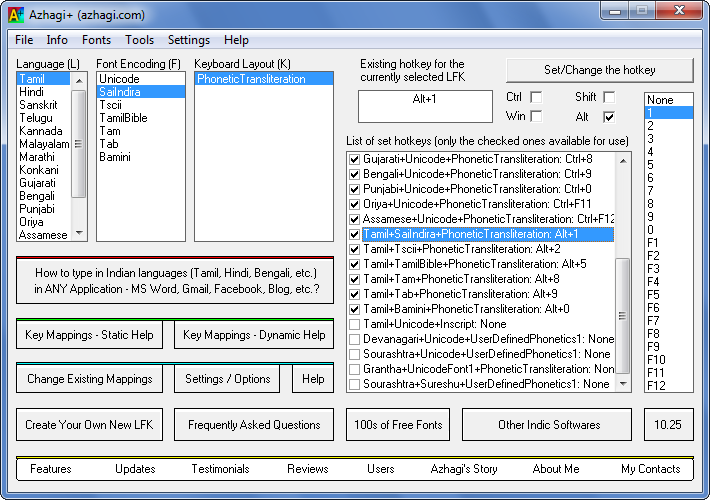Click the Language list scrollbar thumb
710x500 pixels.
point(79,144)
